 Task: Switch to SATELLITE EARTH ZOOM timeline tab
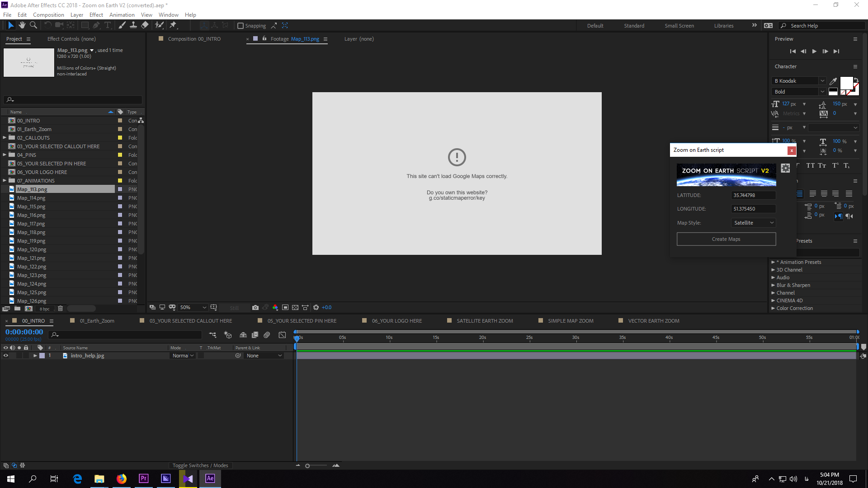point(485,321)
